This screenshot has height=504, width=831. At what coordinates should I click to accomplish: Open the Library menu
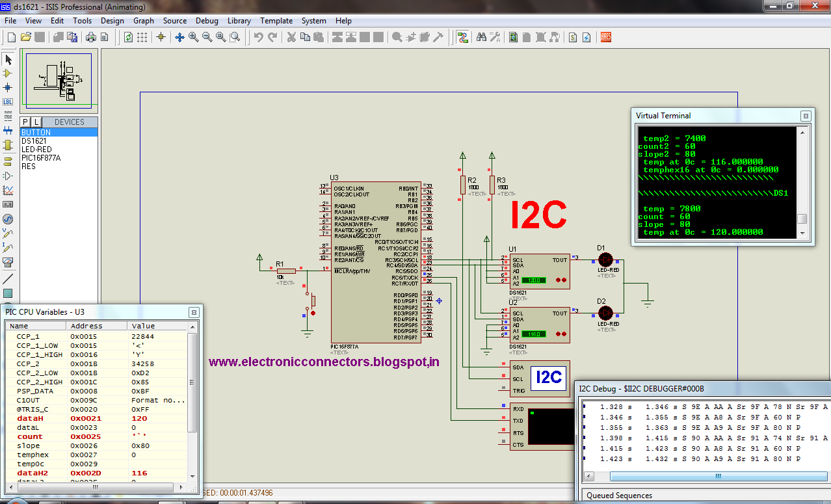click(x=239, y=20)
